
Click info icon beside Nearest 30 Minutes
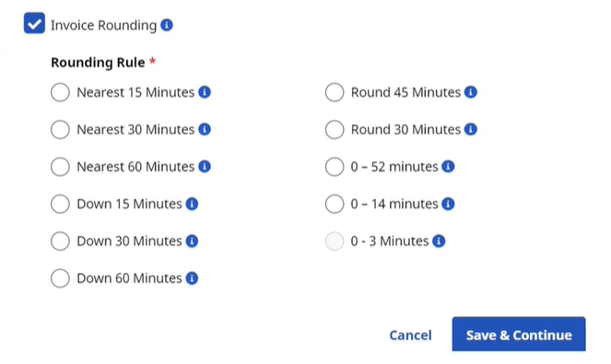(x=205, y=129)
